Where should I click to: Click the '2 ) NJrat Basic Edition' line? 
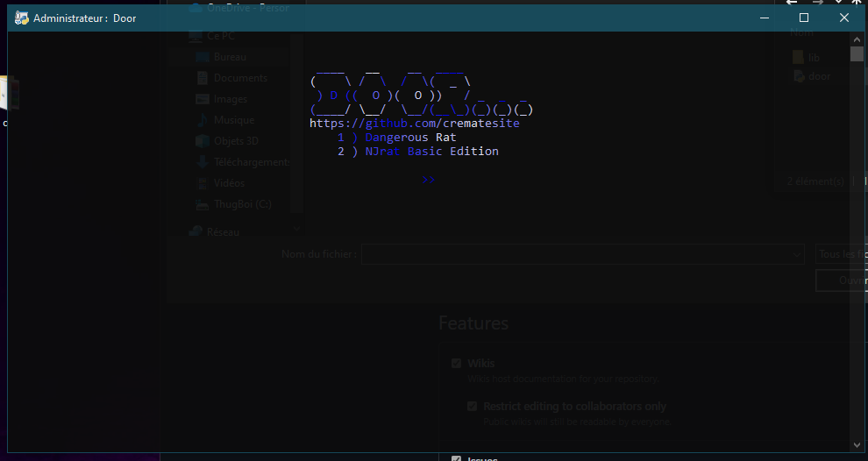418,151
